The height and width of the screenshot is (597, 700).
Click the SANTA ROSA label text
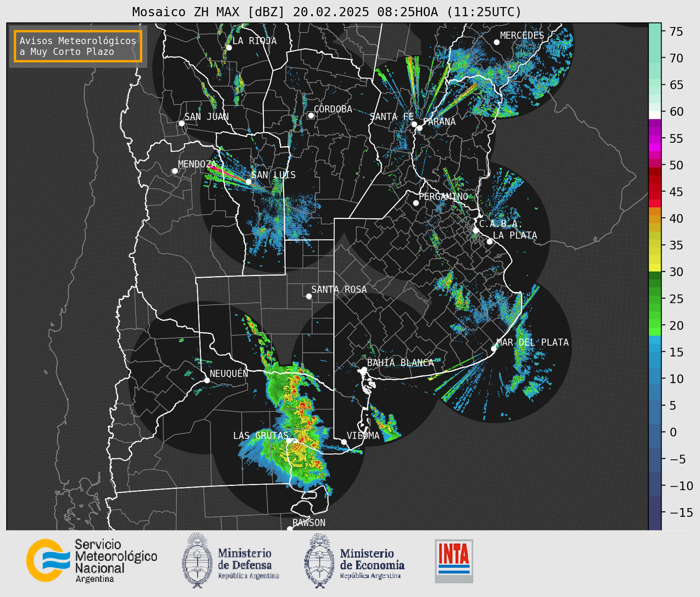(x=339, y=290)
